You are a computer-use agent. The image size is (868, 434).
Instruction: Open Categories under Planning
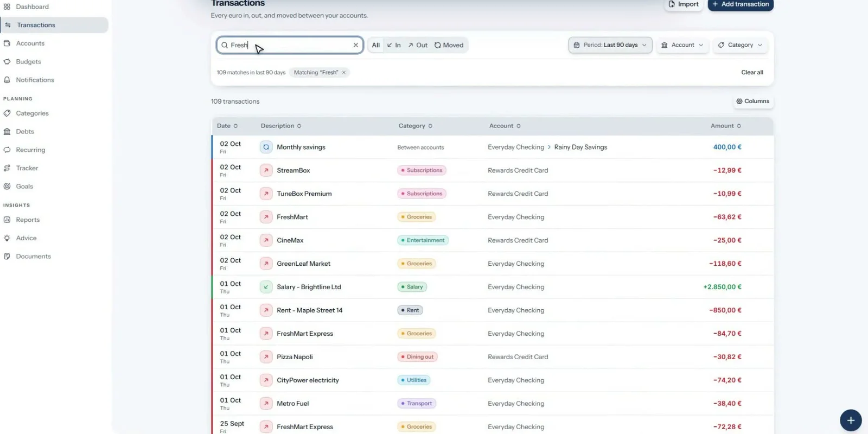click(32, 113)
